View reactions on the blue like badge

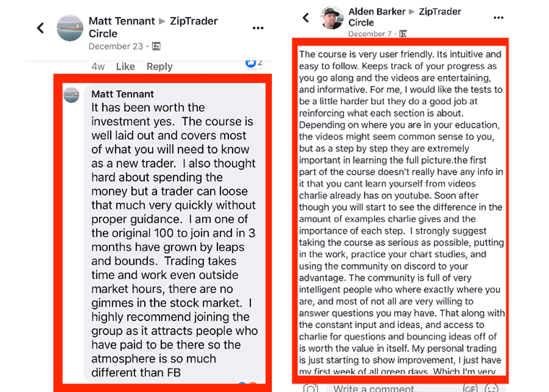click(x=251, y=63)
